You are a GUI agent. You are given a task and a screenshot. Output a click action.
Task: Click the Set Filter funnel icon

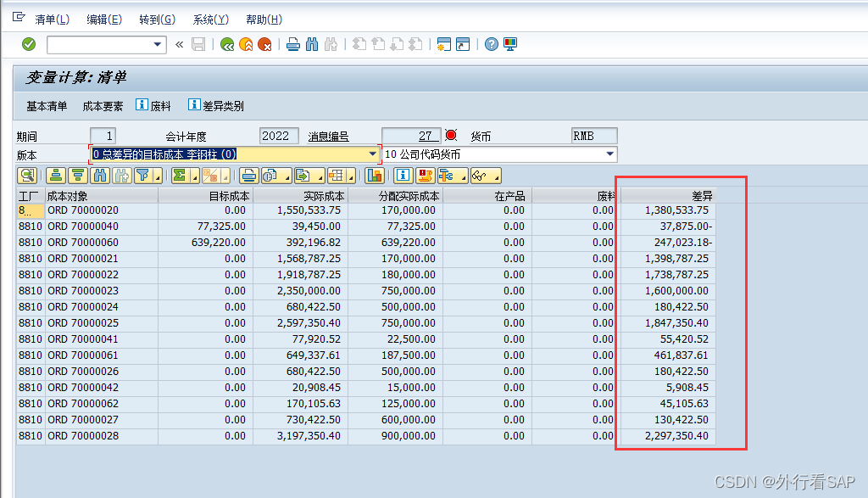point(143,176)
